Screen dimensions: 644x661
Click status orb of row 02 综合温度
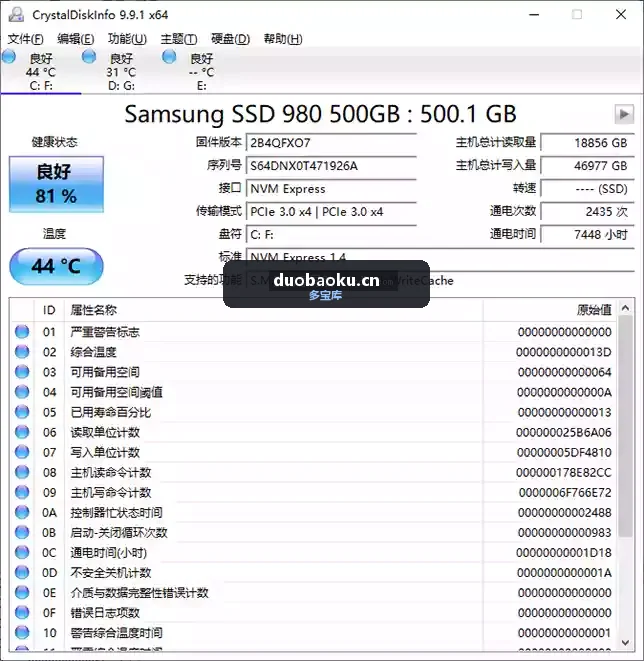click(22, 352)
